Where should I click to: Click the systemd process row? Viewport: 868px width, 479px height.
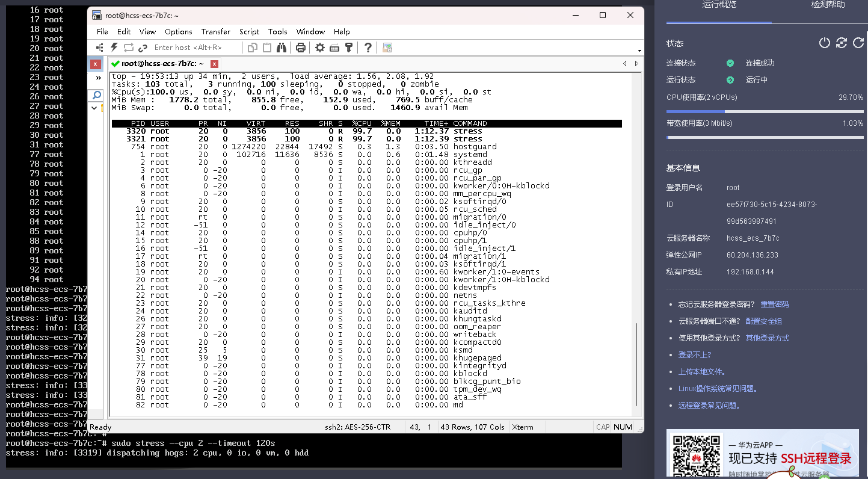[x=366, y=155]
